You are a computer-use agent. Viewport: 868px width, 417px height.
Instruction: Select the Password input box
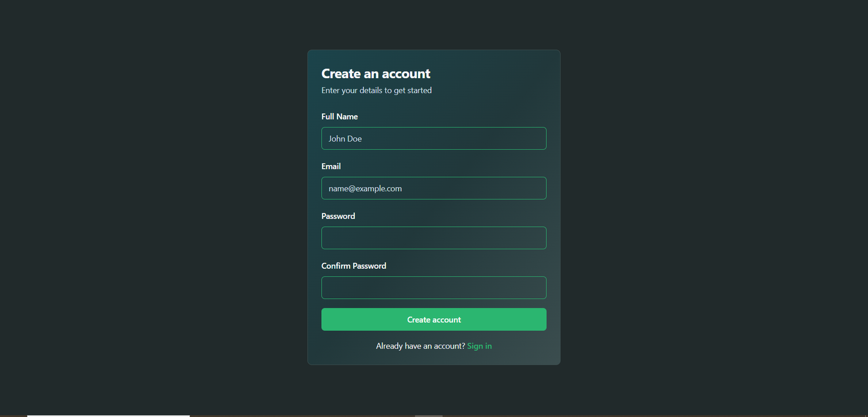tap(433, 238)
